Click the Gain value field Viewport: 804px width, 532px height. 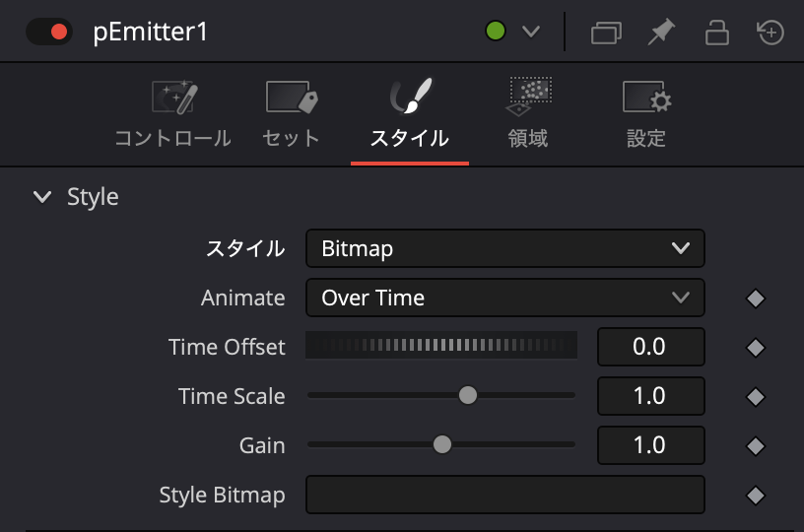click(x=650, y=445)
